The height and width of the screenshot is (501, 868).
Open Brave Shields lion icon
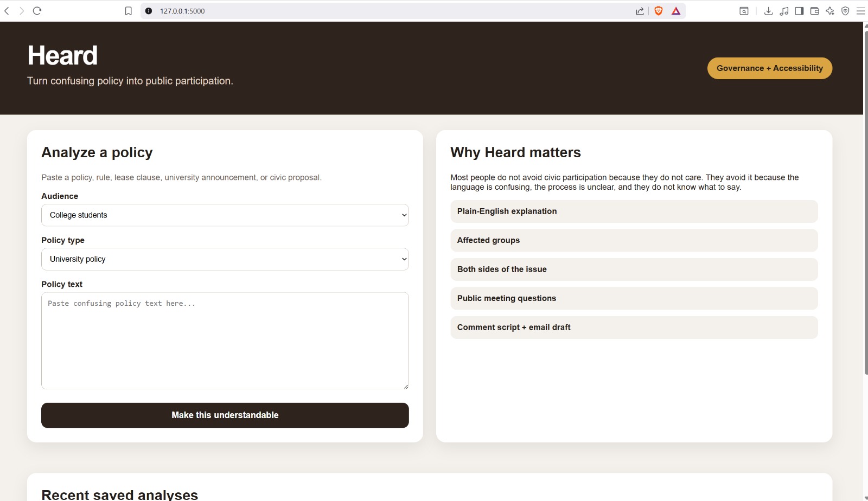pos(659,11)
